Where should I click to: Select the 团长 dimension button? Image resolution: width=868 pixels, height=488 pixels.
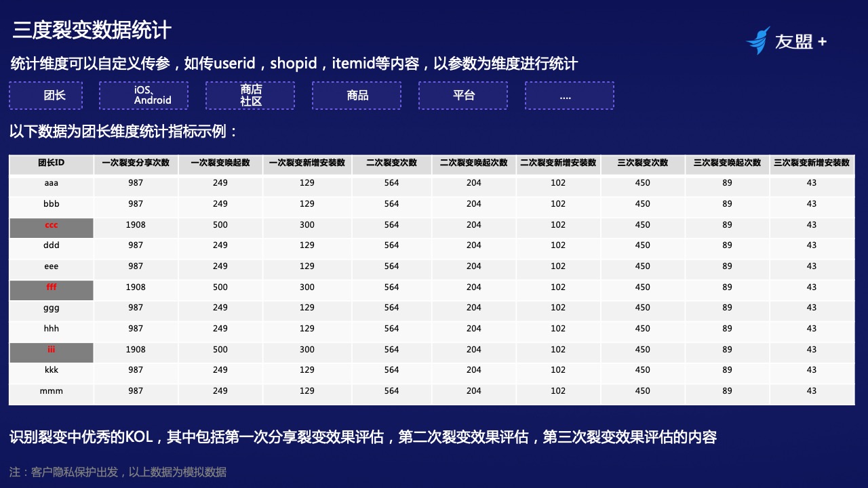click(45, 96)
